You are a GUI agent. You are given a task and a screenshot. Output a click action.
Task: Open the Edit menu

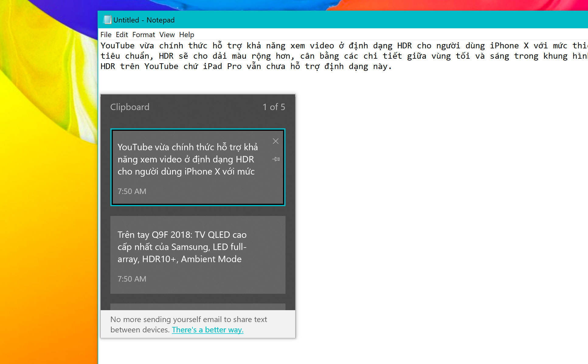tap(122, 35)
